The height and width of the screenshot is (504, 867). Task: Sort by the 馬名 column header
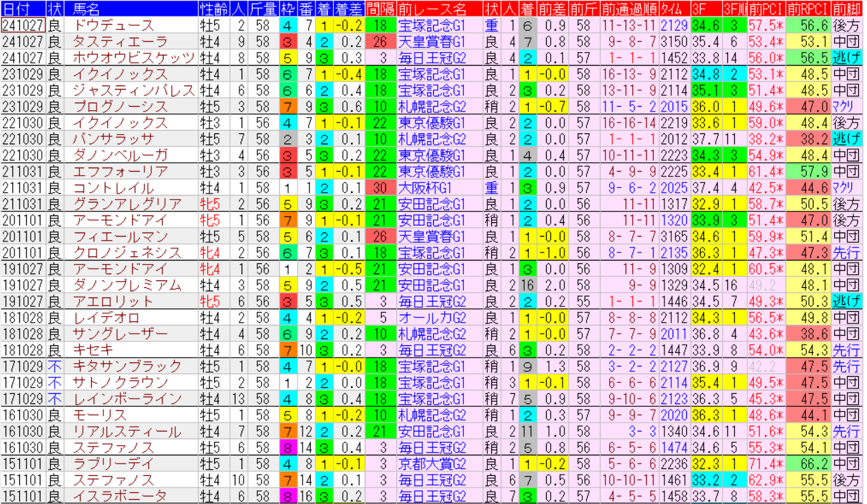[x=86, y=9]
